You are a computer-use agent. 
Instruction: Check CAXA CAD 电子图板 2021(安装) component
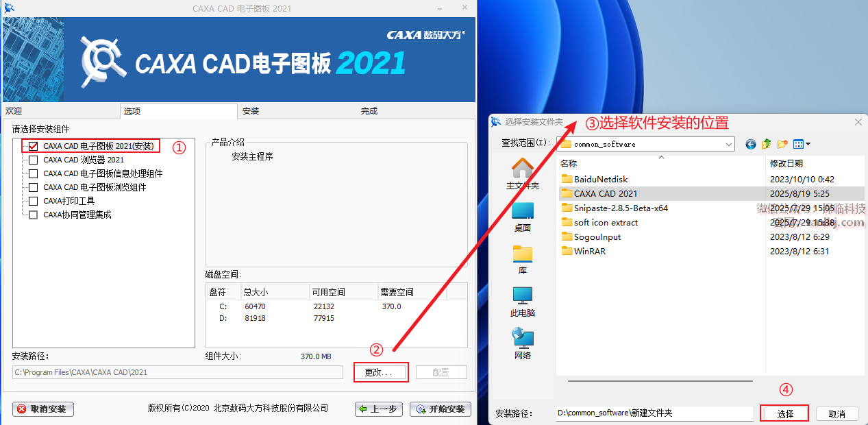(33, 146)
